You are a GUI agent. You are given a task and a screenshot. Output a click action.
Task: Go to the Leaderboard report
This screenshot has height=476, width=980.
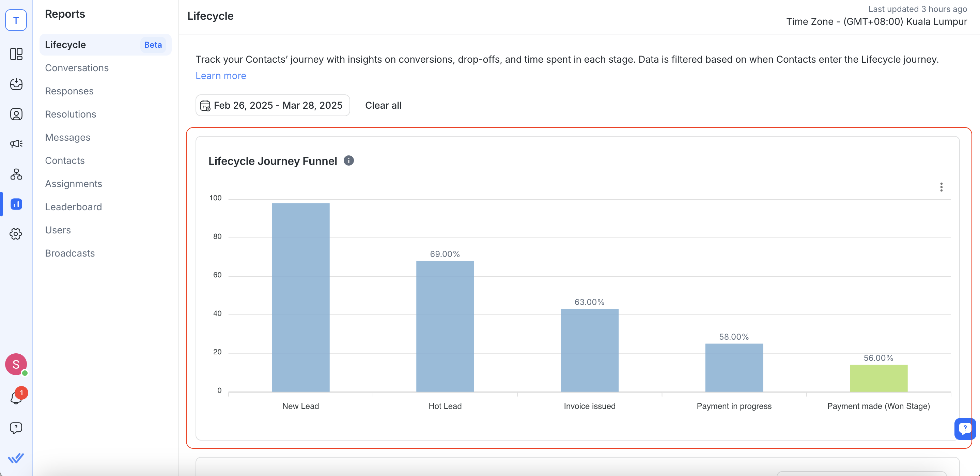pyautogui.click(x=74, y=207)
